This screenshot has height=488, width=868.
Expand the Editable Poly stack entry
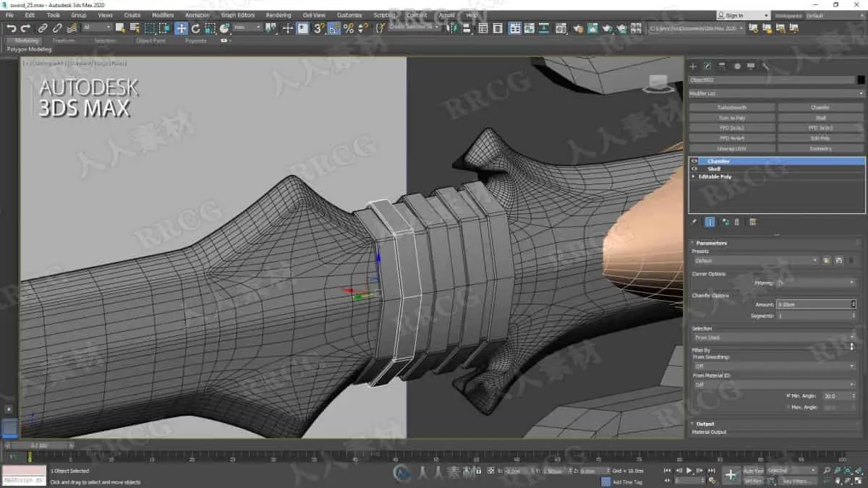[694, 176]
